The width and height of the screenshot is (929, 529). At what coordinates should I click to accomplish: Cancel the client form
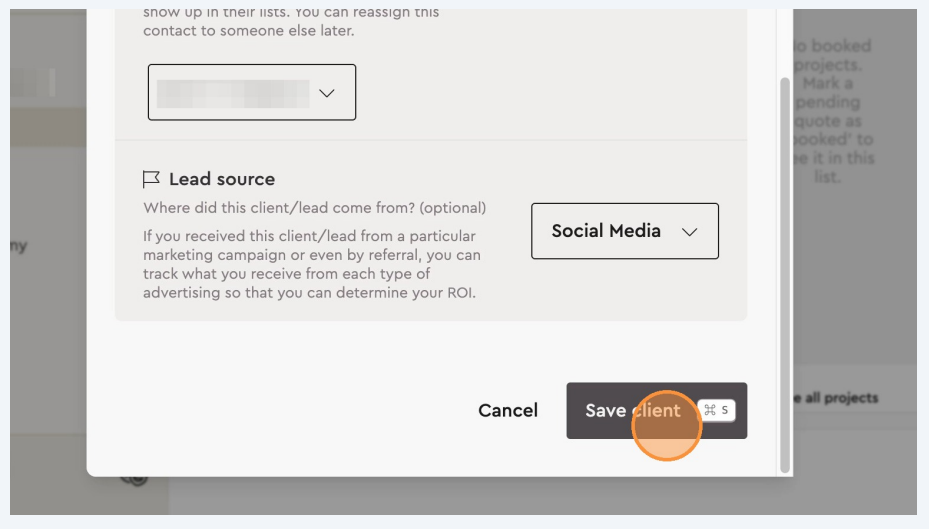tap(508, 410)
